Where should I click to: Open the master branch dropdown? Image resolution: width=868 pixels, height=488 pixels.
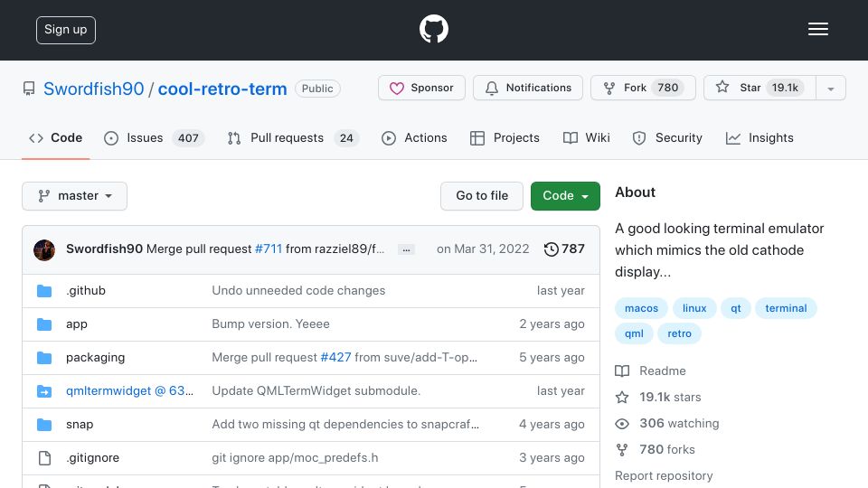pos(75,196)
